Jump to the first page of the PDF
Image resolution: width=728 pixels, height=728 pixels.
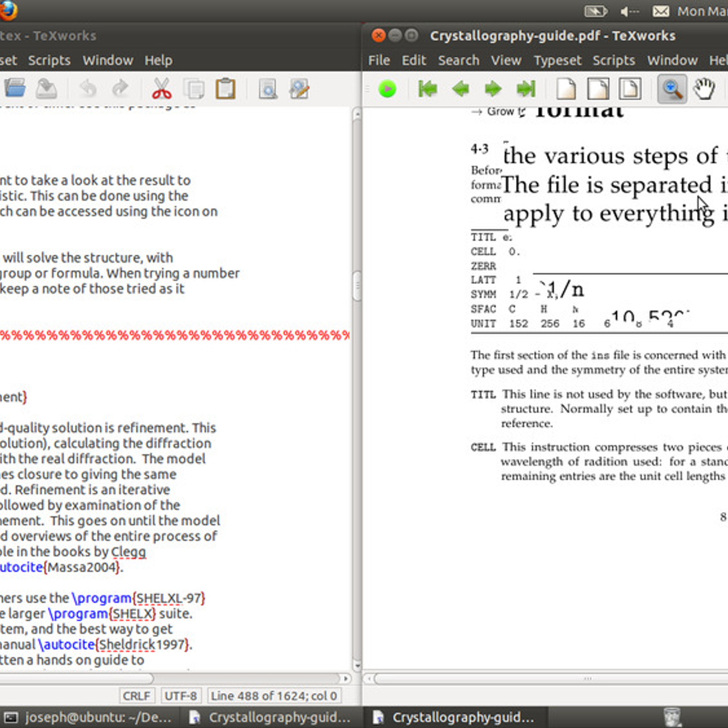(x=428, y=89)
